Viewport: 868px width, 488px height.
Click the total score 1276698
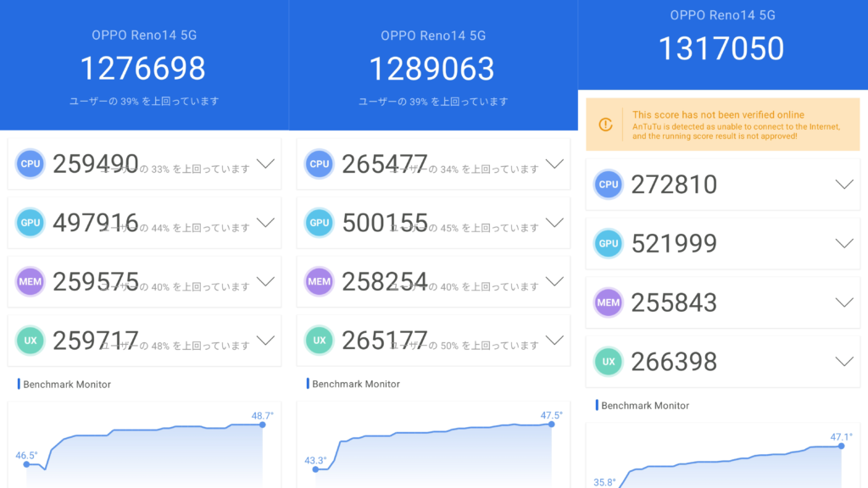(x=142, y=69)
